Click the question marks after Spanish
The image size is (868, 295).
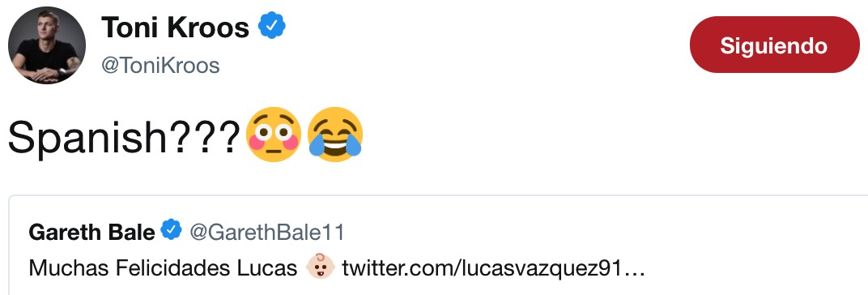point(206,134)
